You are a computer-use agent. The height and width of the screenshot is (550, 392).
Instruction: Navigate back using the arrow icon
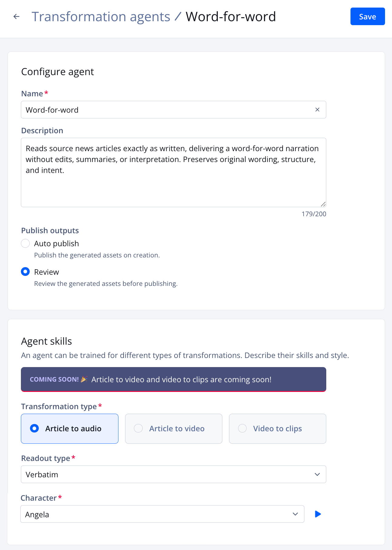coord(16,16)
